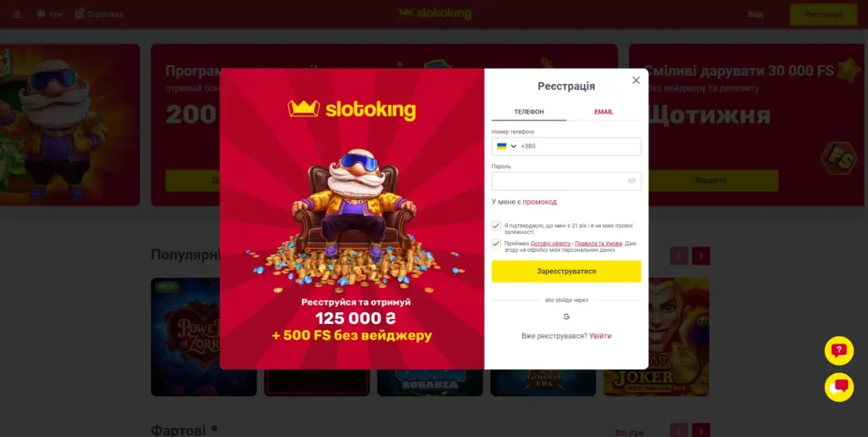Select the ТЕЛЕФОН registration tab
The image size is (868, 437).
(x=529, y=112)
